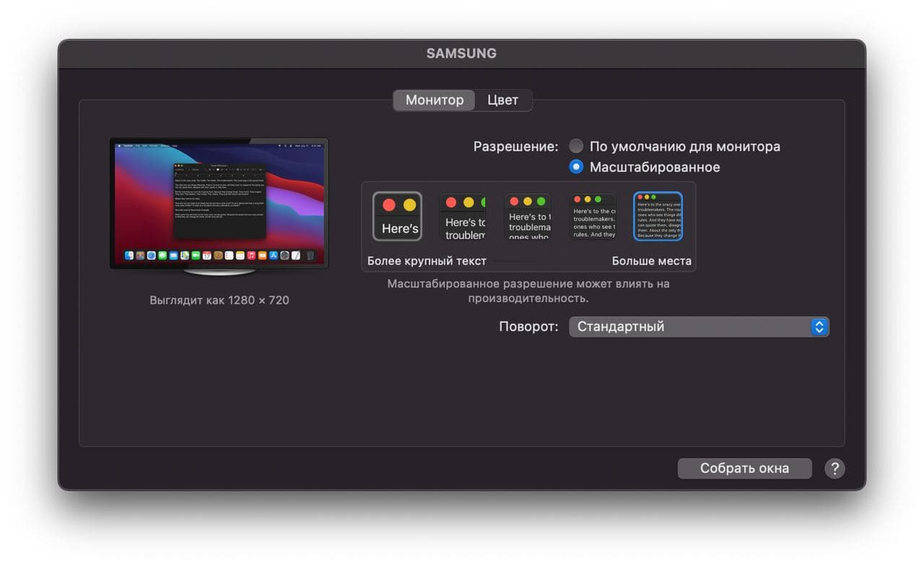Viewport: 924px width, 567px height.
Task: Choose the largest text scaling thumbnail
Action: pyautogui.click(x=397, y=216)
